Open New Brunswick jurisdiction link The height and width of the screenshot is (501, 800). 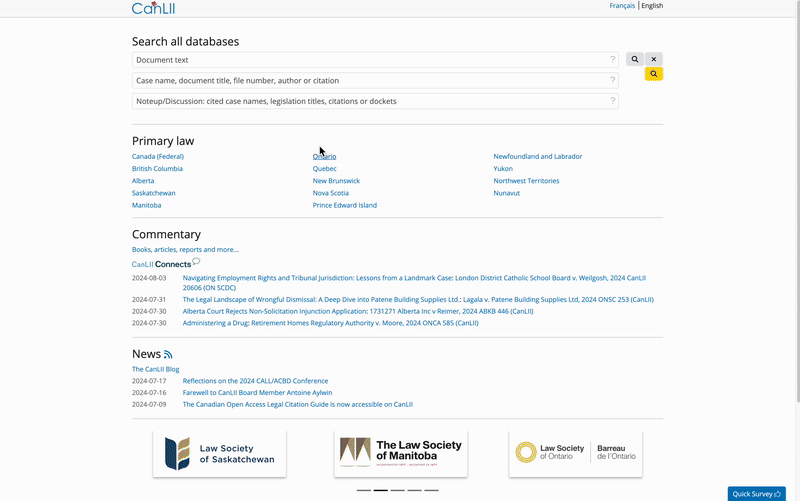pos(336,181)
